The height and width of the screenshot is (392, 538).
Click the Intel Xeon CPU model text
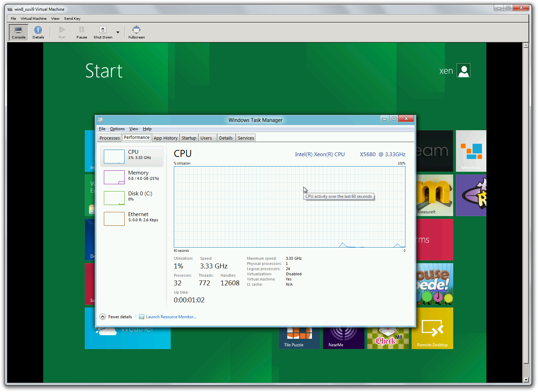[350, 154]
